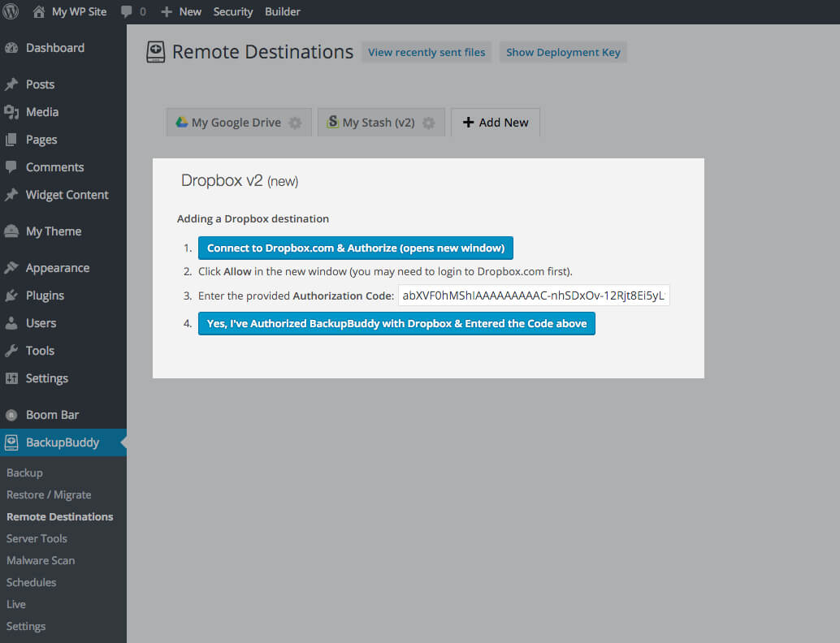The height and width of the screenshot is (643, 840).
Task: Open Plugins in the sidebar
Action: coord(45,296)
